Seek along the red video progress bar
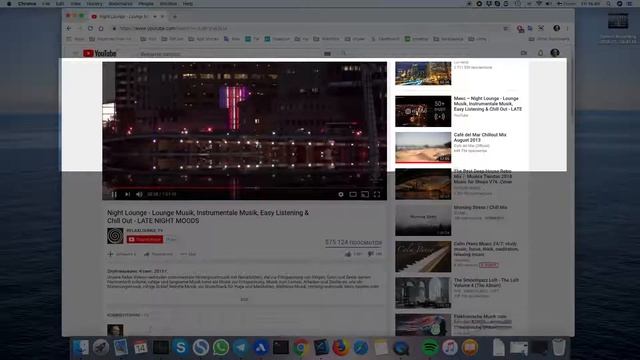This screenshot has width=640, height=360. [244, 188]
